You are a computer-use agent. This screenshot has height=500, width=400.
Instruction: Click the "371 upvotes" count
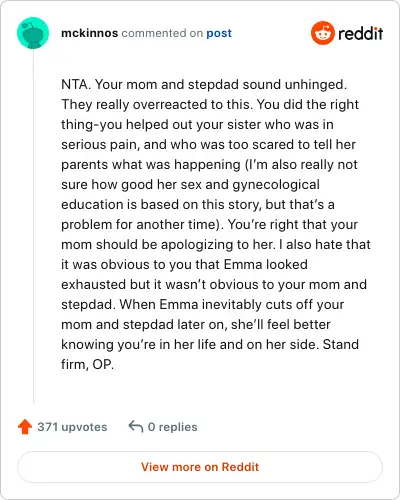click(72, 427)
